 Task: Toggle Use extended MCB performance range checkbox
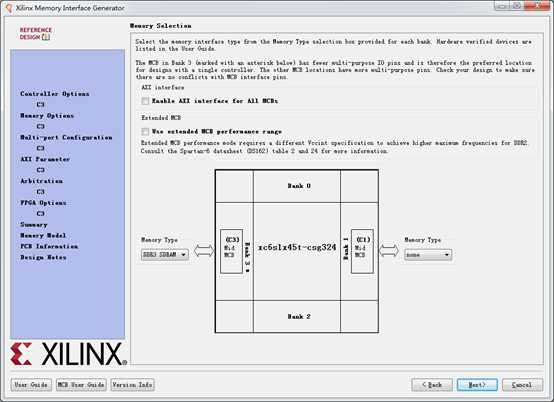pos(145,131)
